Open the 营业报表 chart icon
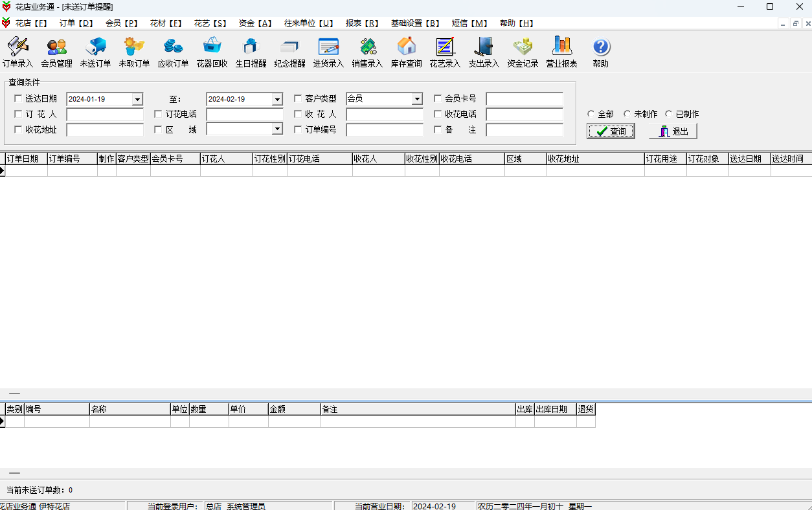 tap(561, 47)
